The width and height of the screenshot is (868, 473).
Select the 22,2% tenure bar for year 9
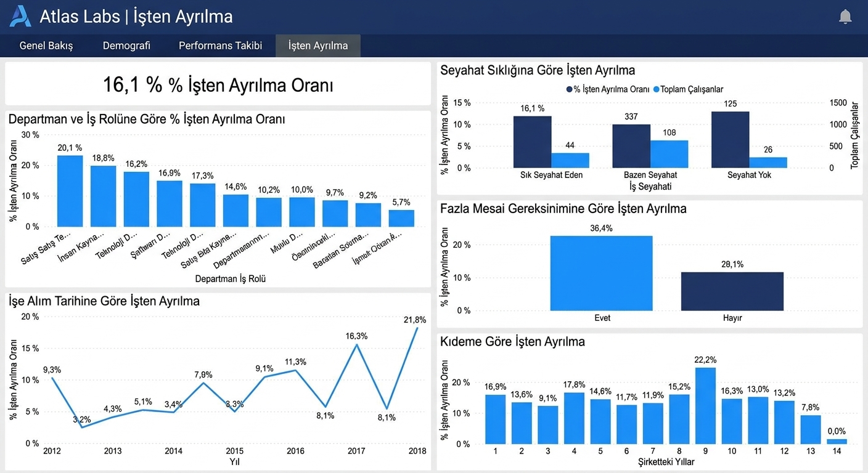point(705,406)
